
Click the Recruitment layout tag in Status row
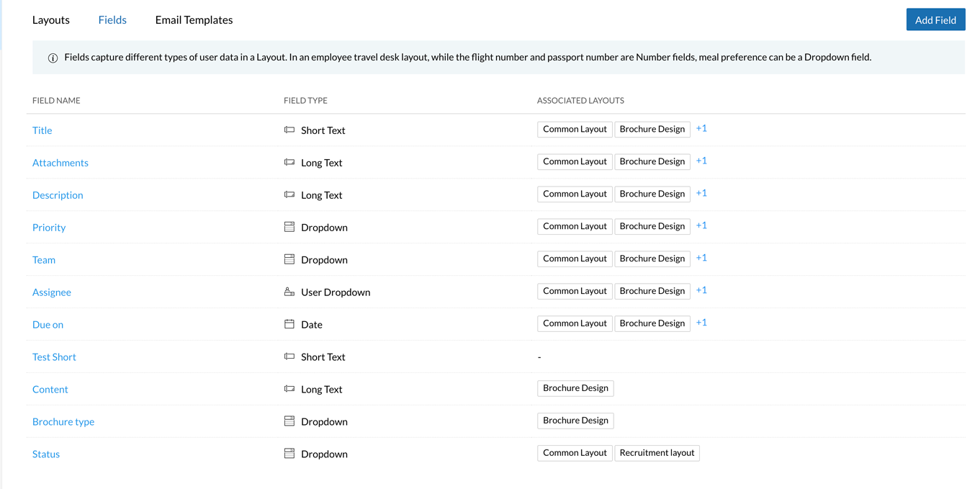click(657, 453)
